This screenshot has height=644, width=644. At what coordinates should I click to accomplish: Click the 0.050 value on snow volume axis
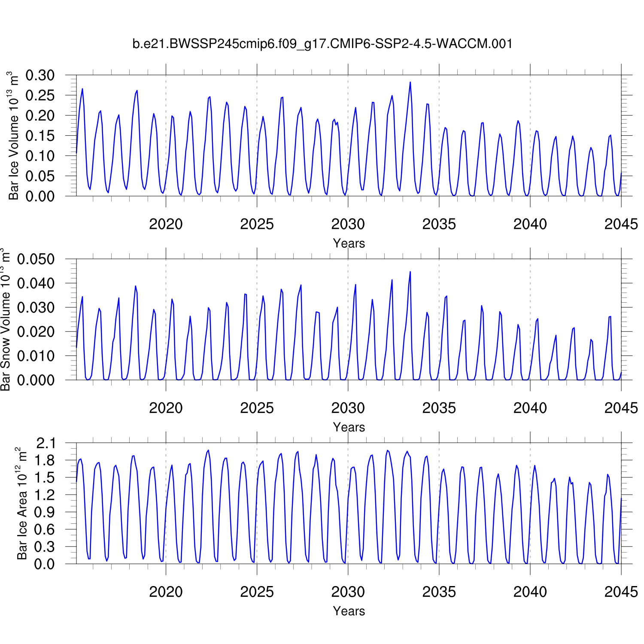pos(36,259)
